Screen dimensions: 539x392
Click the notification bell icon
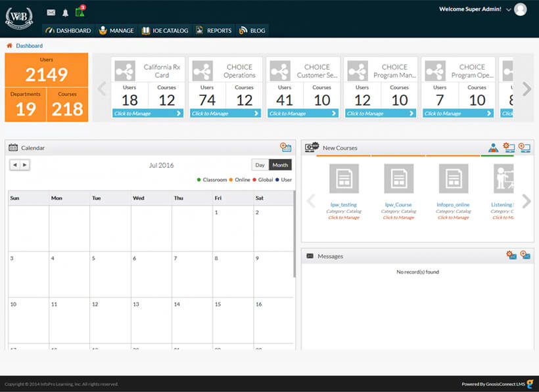tap(65, 12)
